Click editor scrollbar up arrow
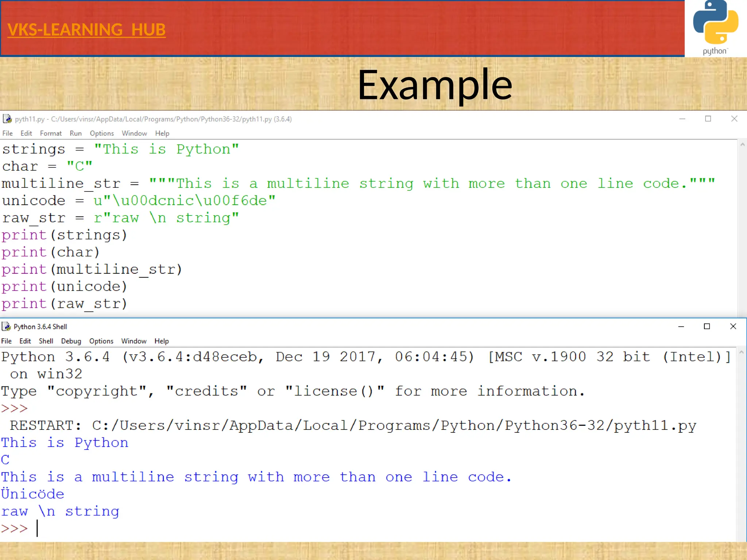 (742, 145)
